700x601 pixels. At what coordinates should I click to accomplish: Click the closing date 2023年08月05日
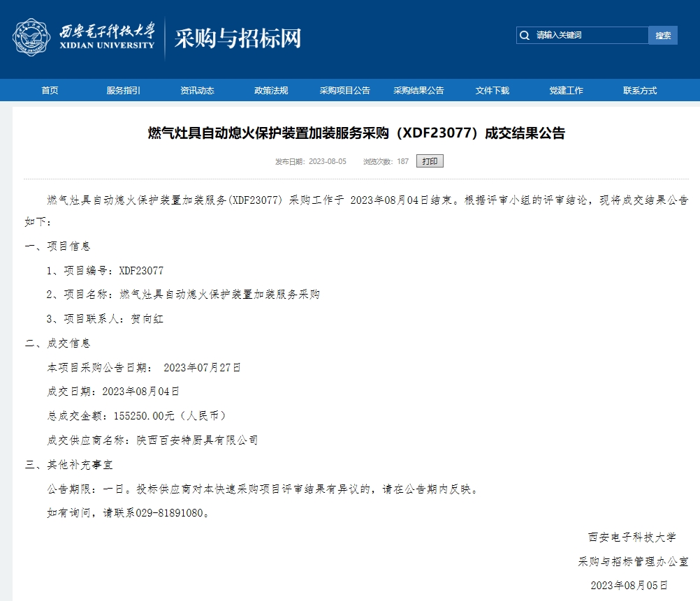pyautogui.click(x=629, y=586)
